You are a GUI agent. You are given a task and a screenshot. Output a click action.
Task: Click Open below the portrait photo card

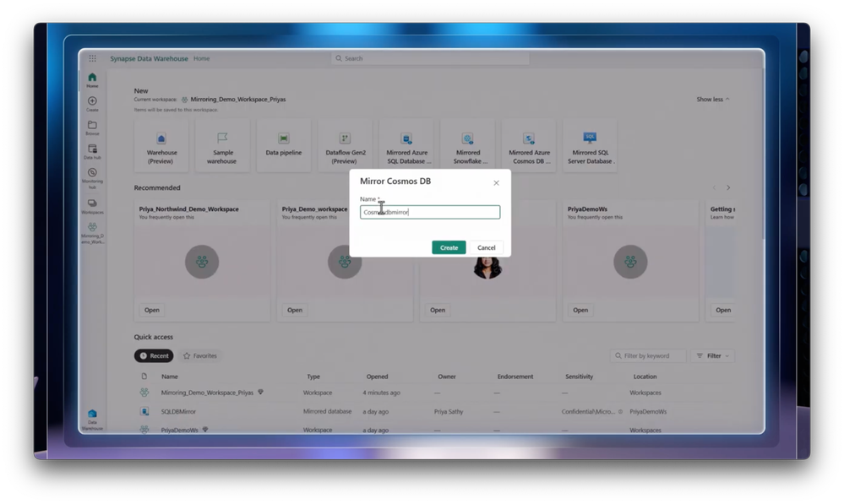(438, 310)
